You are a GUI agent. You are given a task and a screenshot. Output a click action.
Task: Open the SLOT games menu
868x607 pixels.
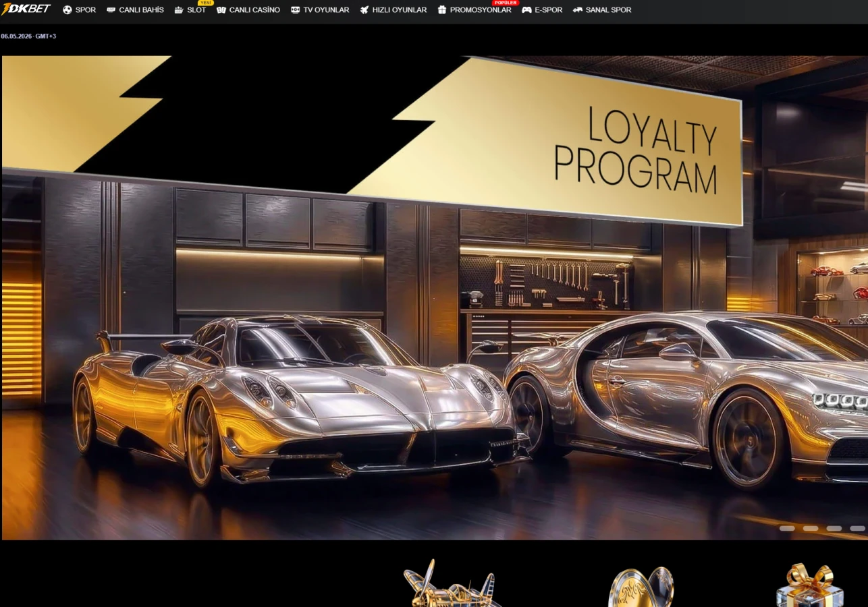click(190, 10)
